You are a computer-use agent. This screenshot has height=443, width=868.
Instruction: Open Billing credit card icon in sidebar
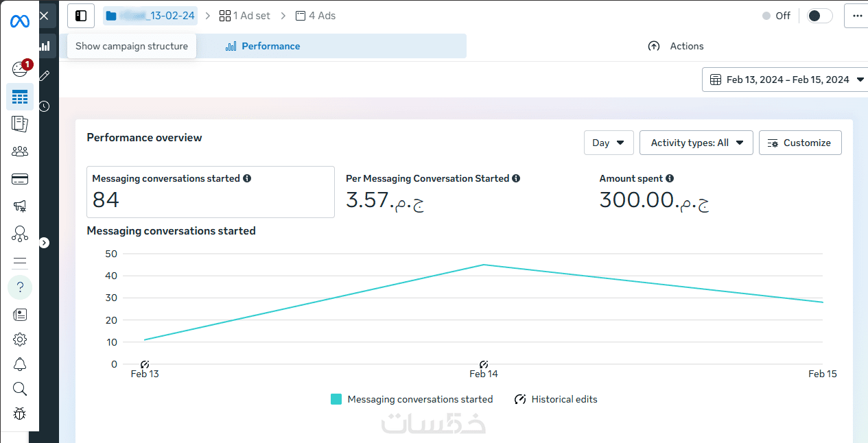pyautogui.click(x=20, y=179)
